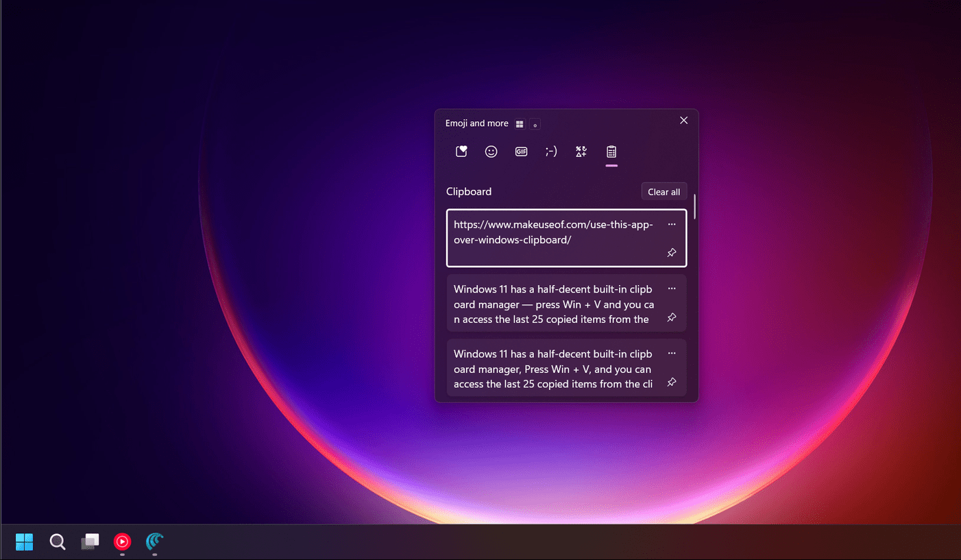Open Windows Search from the taskbar

(57, 541)
